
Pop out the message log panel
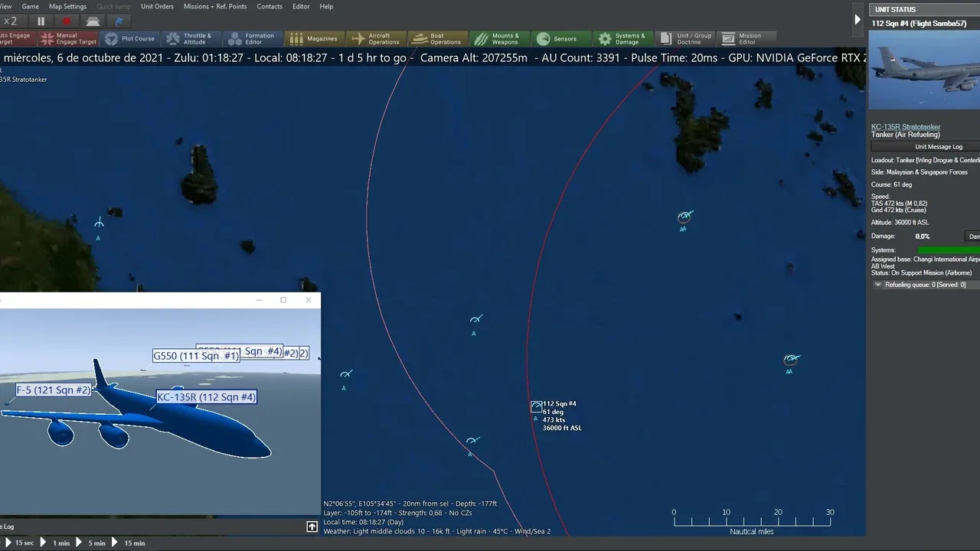coord(312,527)
